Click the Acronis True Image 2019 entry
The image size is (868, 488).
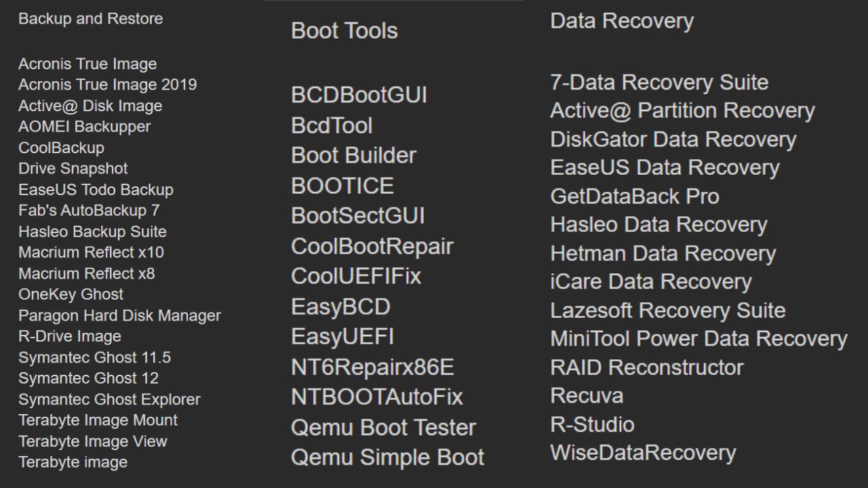coord(107,85)
